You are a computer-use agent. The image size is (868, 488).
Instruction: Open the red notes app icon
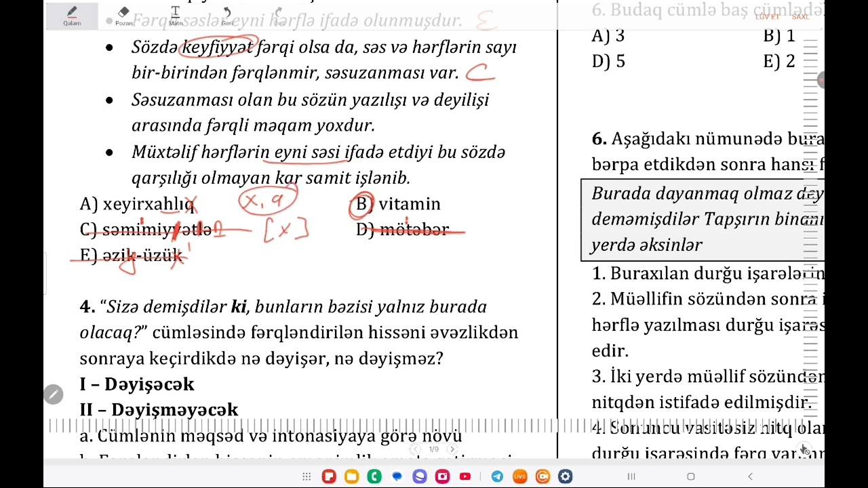click(x=329, y=476)
